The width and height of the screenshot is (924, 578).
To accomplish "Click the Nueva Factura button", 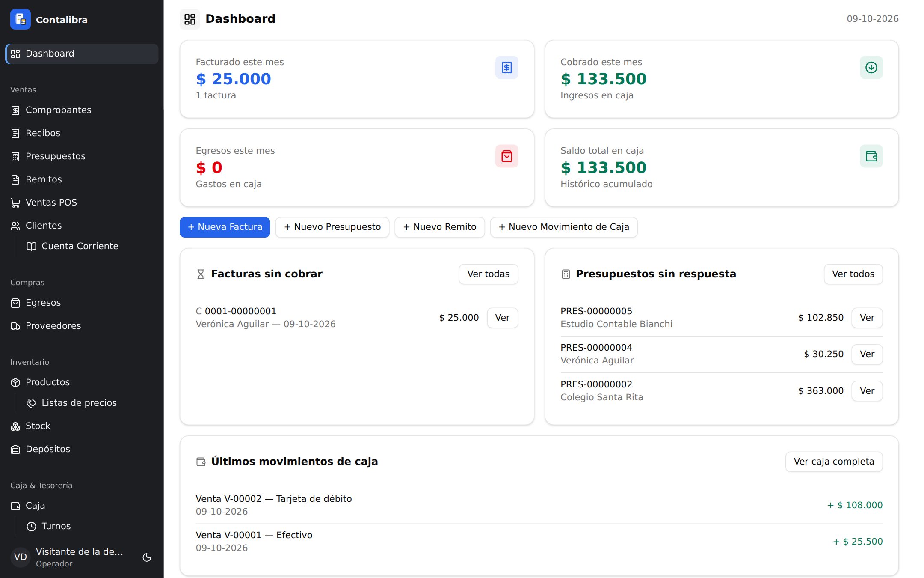I will (x=225, y=227).
